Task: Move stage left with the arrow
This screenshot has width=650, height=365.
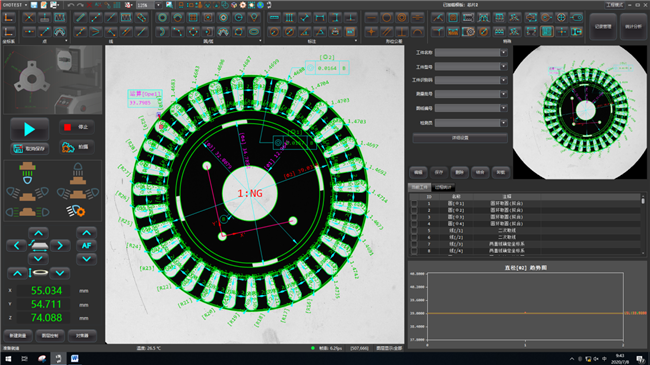Action: (17, 246)
